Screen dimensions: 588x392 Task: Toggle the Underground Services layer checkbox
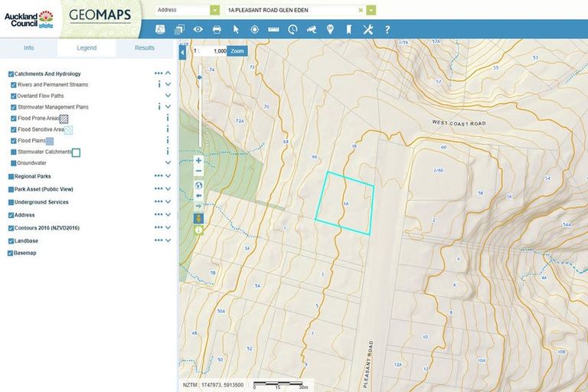[x=11, y=202]
